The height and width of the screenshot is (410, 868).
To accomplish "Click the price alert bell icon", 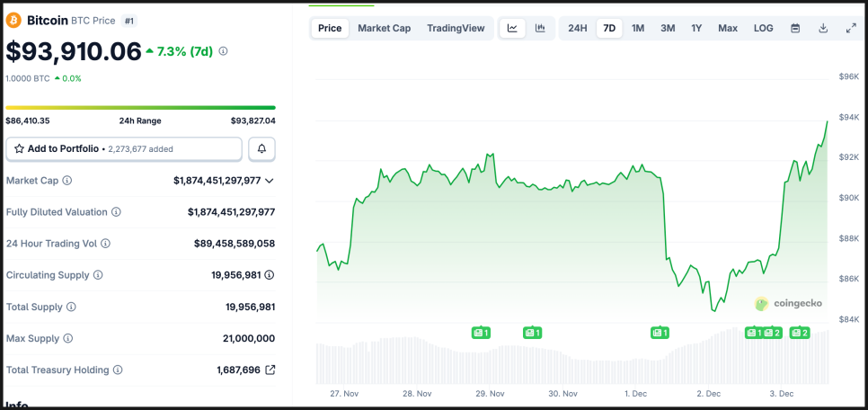I will point(261,148).
